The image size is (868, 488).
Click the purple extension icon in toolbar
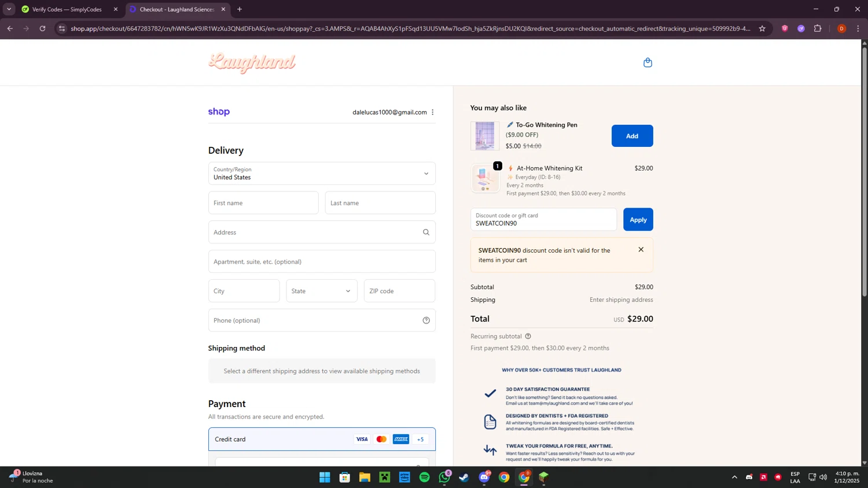(801, 28)
